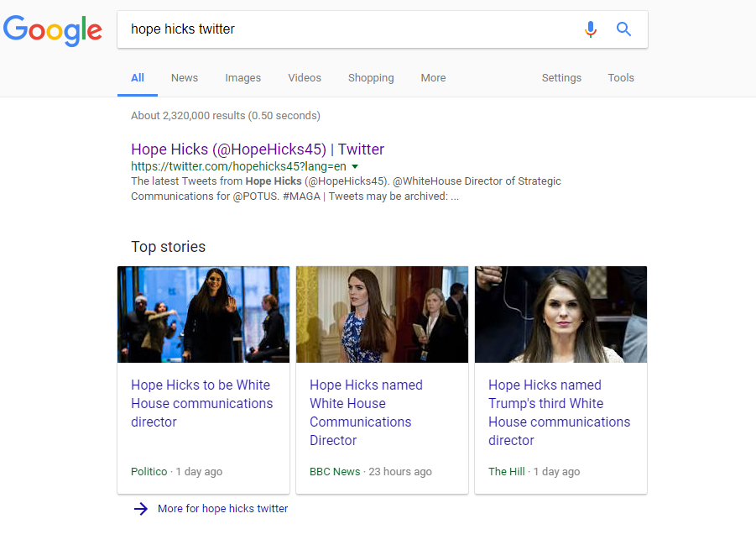Go to Google home via logo
This screenshot has height=545, width=756.
coord(53,30)
